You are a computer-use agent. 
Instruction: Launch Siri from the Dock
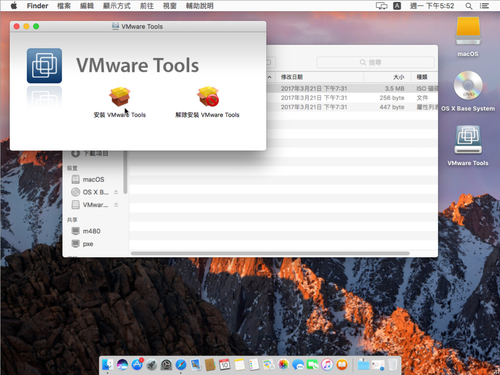click(x=122, y=365)
